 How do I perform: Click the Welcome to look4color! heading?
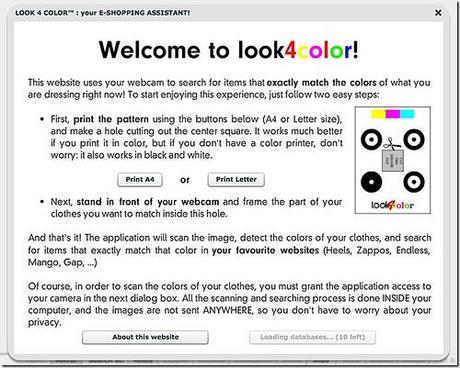(x=229, y=50)
